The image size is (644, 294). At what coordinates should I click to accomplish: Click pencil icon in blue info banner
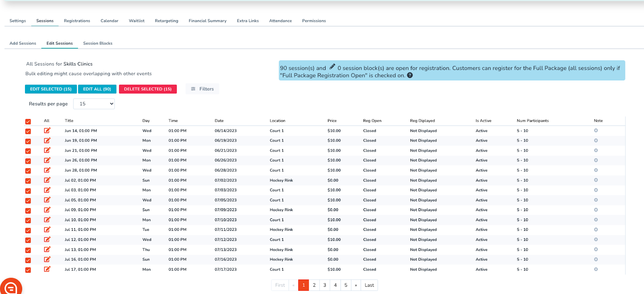(x=332, y=67)
